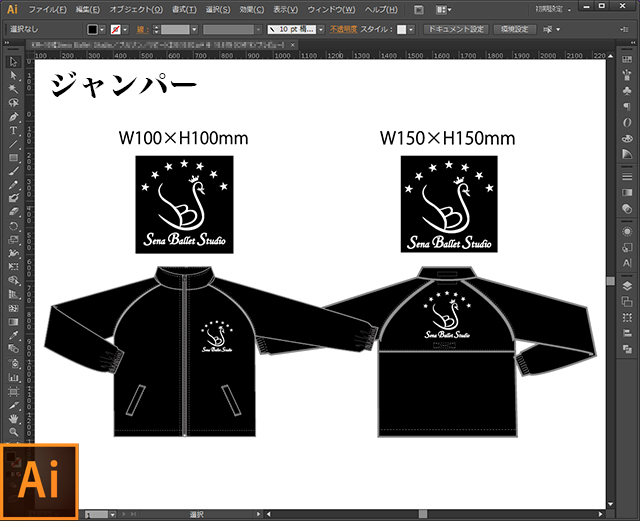Select the Line Segment tool
Screen dimensions: 640x521
pyautogui.click(x=13, y=144)
